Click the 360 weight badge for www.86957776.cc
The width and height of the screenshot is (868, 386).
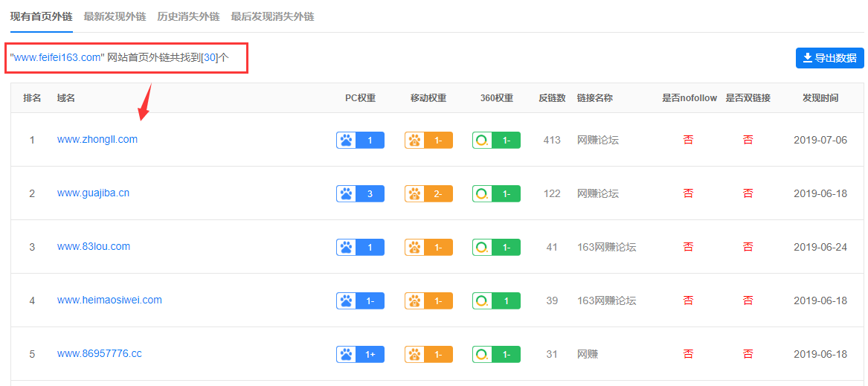[x=497, y=354]
